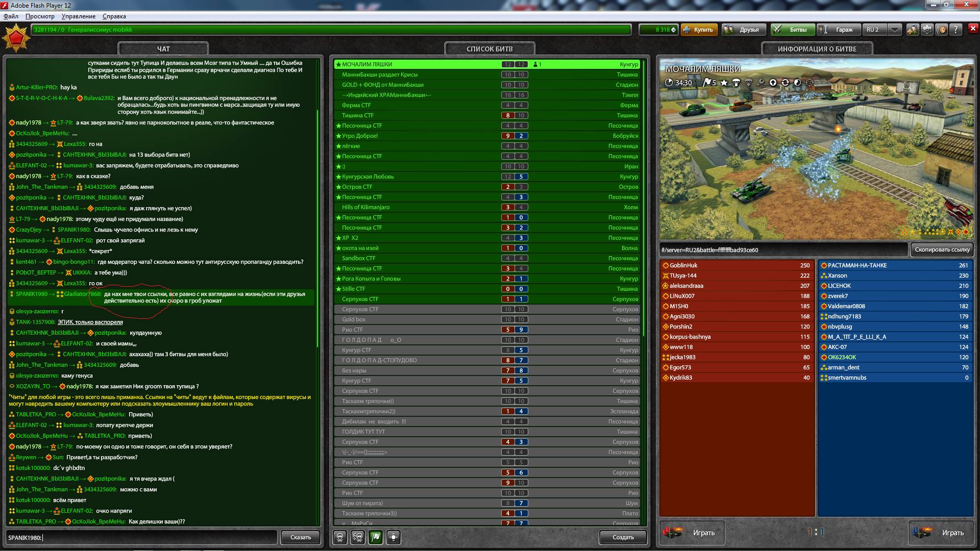Open settings gear icon in top bar
980x551 pixels.
click(927, 30)
